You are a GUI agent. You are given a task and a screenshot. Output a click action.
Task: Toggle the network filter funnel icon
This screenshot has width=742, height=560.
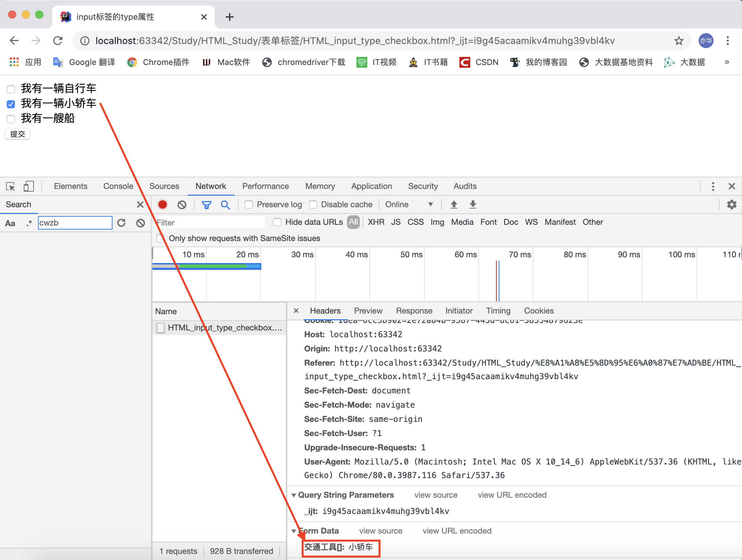pos(206,204)
